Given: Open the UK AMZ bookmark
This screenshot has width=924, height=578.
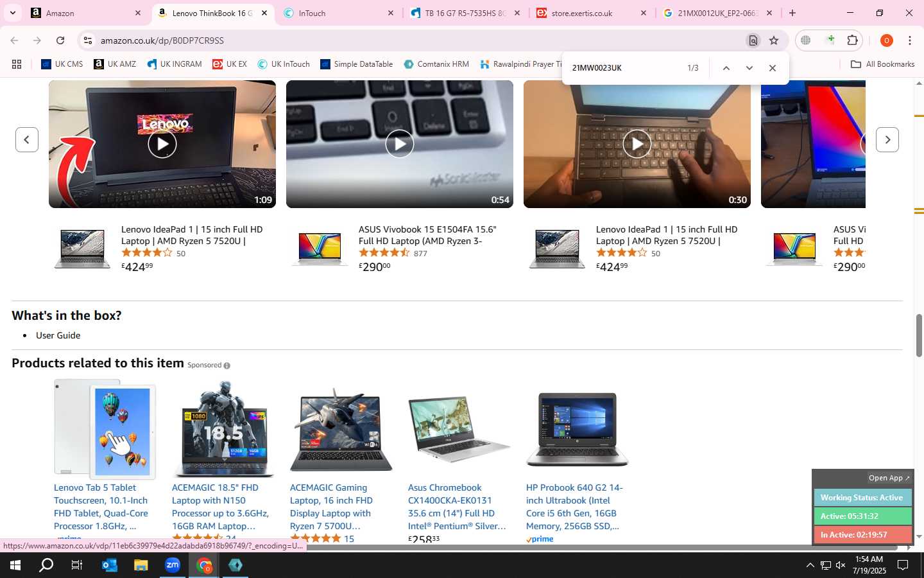Looking at the screenshot, I should (x=115, y=64).
